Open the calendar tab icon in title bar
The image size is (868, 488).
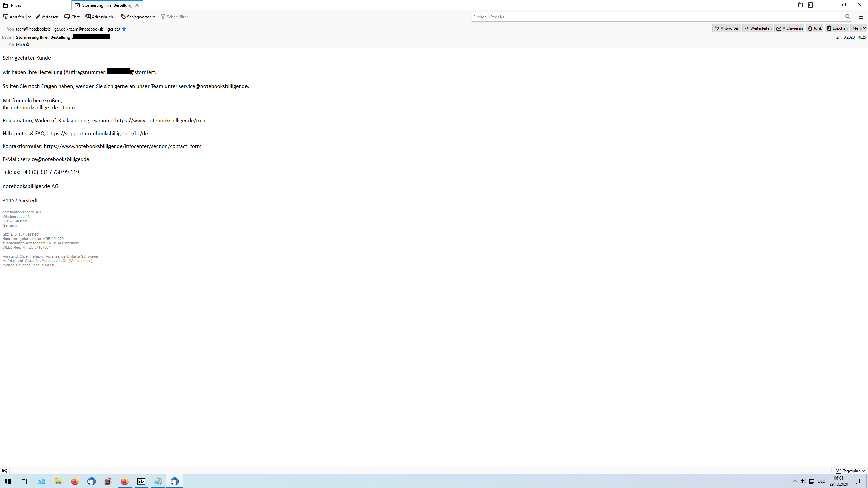click(800, 5)
